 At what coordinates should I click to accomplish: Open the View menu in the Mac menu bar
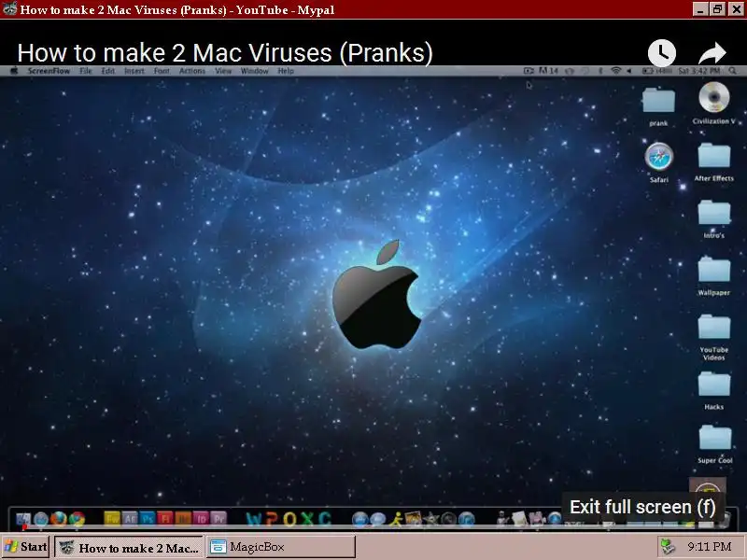[223, 71]
